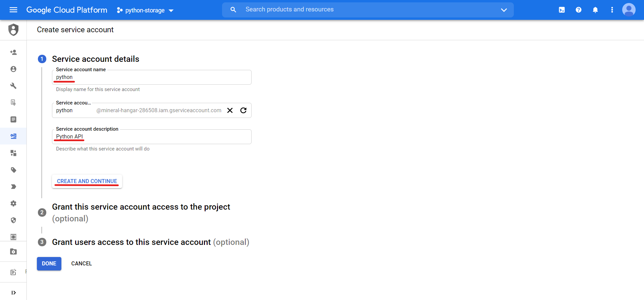Focus the Service account description field
Image resolution: width=644 pixels, height=300 pixels.
click(x=152, y=137)
